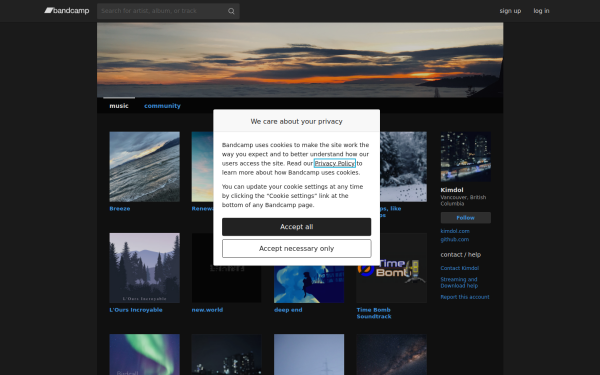
Task: Click the contact / help heading
Action: pos(461,254)
